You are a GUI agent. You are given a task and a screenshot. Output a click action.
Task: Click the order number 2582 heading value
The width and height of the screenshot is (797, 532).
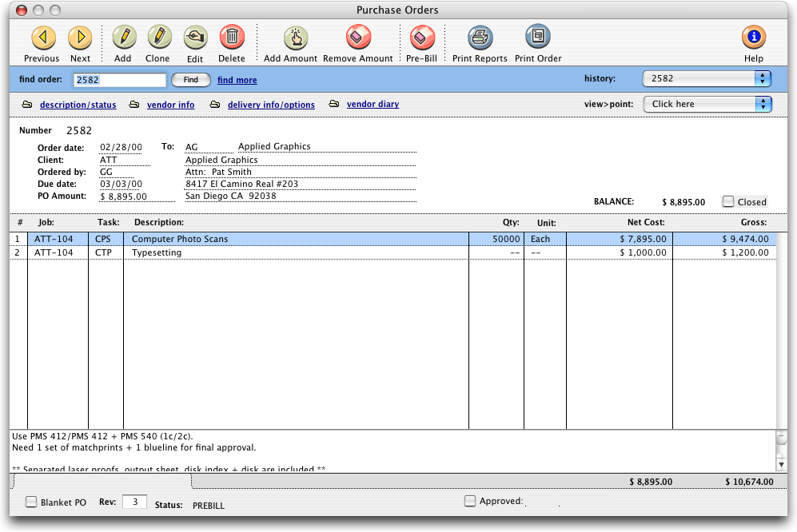(x=79, y=130)
